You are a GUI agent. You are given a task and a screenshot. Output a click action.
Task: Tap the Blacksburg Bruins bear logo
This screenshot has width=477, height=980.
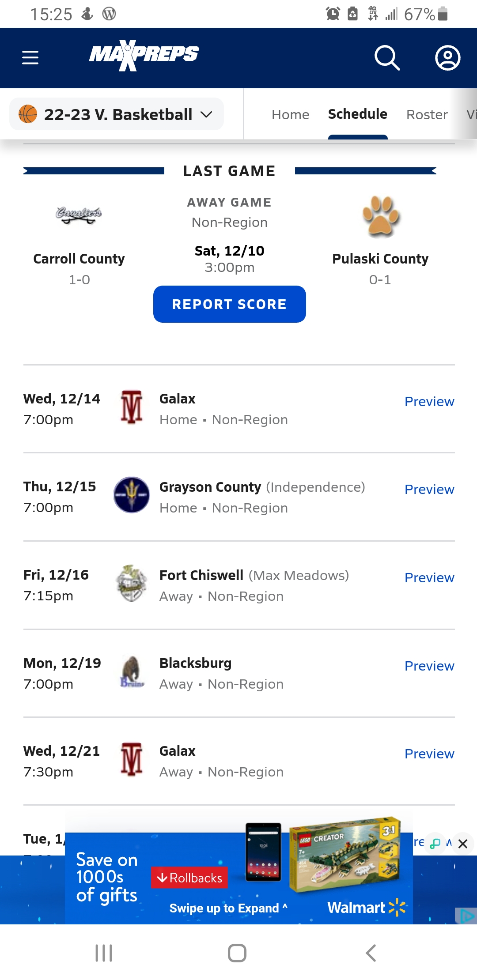(132, 671)
